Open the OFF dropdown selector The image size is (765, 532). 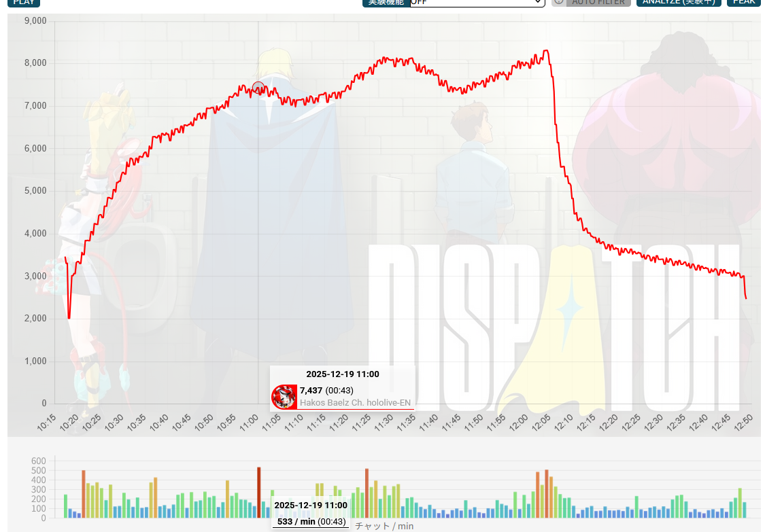(477, 3)
